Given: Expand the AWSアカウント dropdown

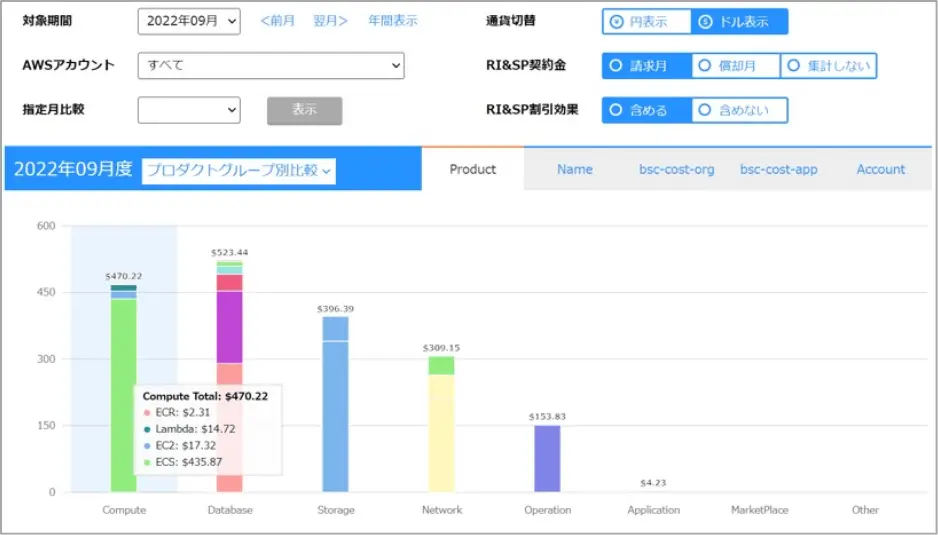Looking at the screenshot, I should tap(270, 66).
